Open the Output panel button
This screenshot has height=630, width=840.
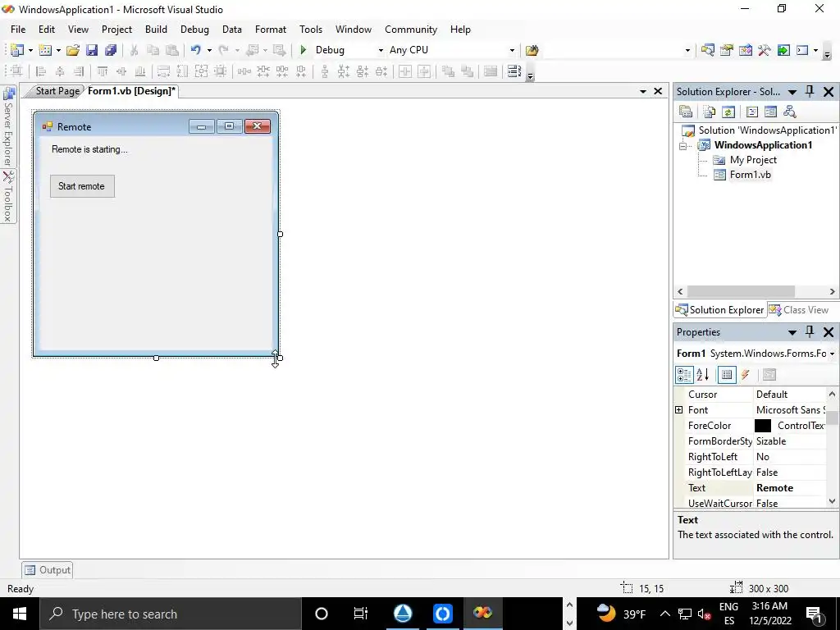[47, 570]
